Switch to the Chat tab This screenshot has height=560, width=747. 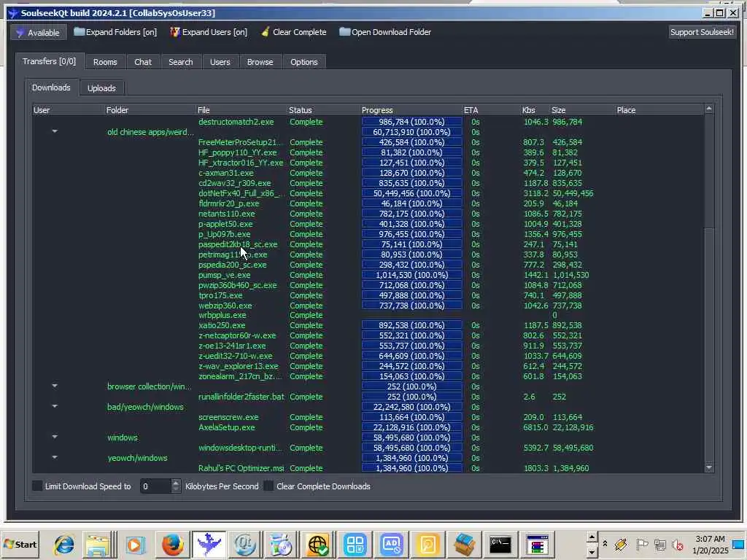tap(143, 62)
